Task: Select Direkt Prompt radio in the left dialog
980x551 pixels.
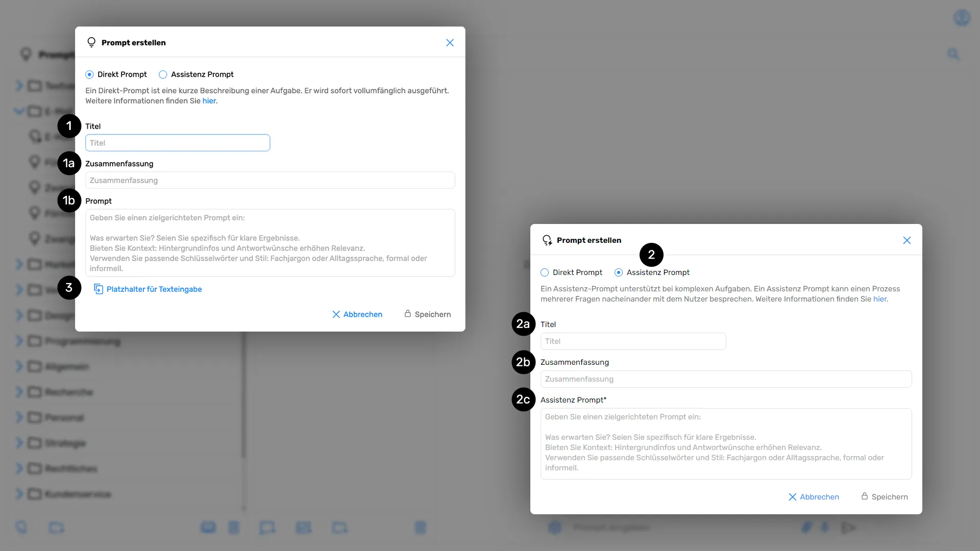Action: pos(90,74)
